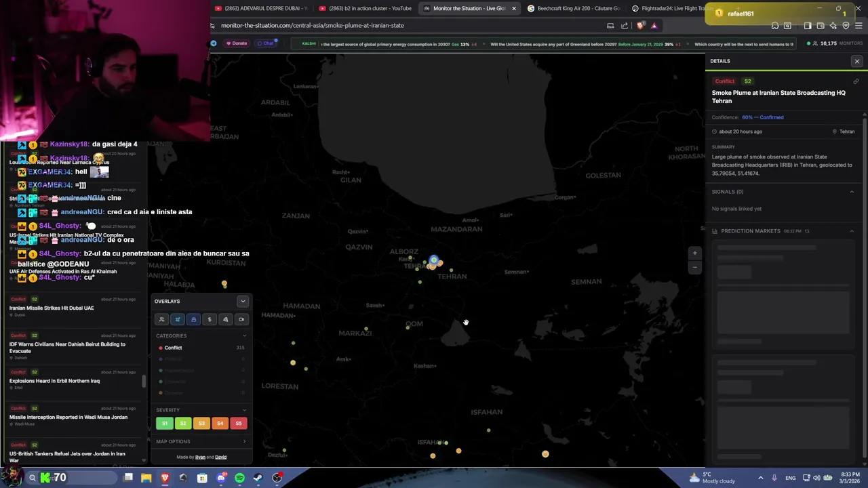Click the taskbar clock showing 8:33 PM
Image resolution: width=868 pixels, height=488 pixels.
(850, 478)
